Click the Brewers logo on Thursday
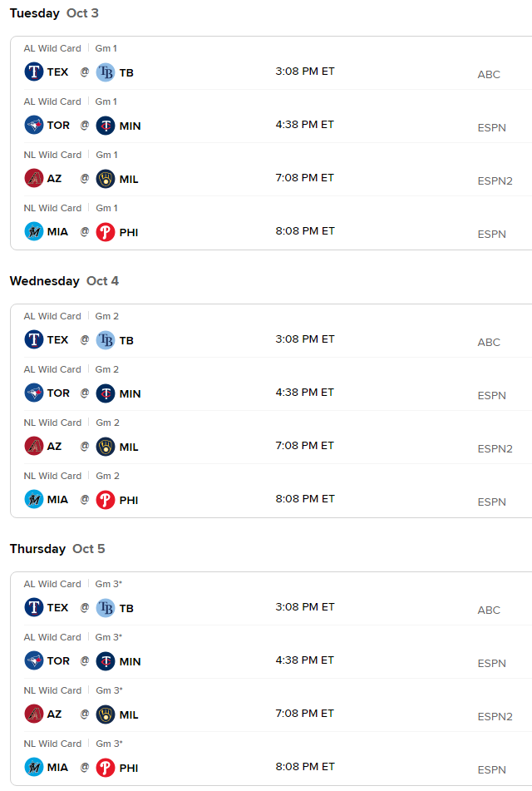Image resolution: width=532 pixels, height=791 pixels. coord(106,714)
